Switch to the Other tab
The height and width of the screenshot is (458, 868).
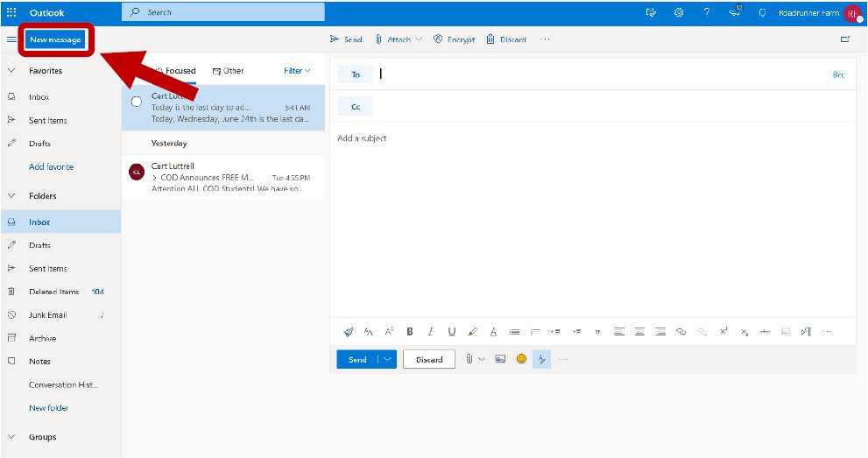coord(228,71)
